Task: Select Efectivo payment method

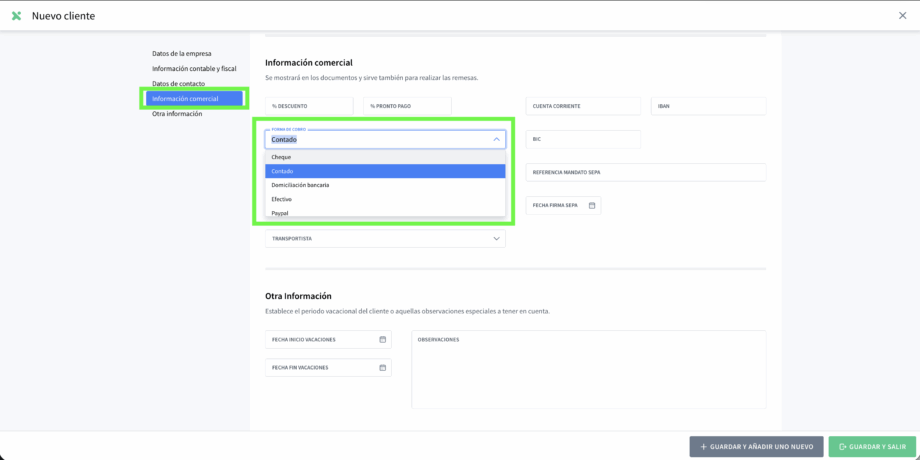Action: click(x=385, y=199)
